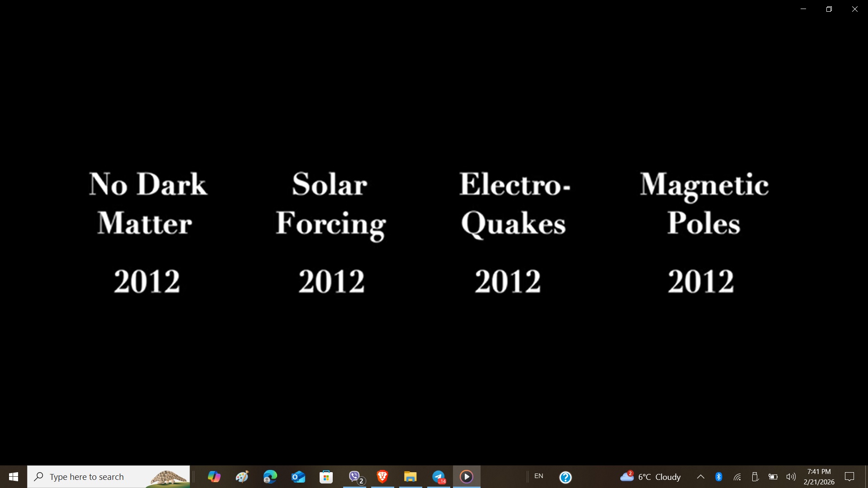This screenshot has width=868, height=488.
Task: Switch to Telegram with 14 unread
Action: click(439, 477)
